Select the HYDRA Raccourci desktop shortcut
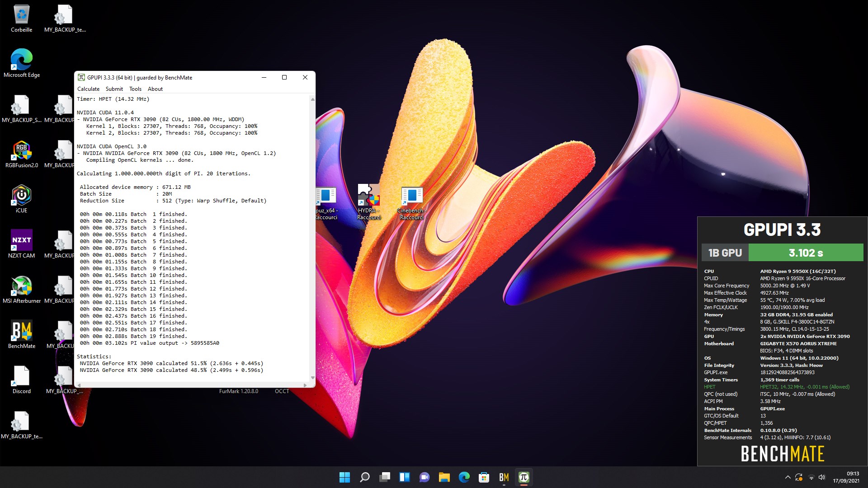Image resolution: width=868 pixels, height=488 pixels. pyautogui.click(x=369, y=202)
